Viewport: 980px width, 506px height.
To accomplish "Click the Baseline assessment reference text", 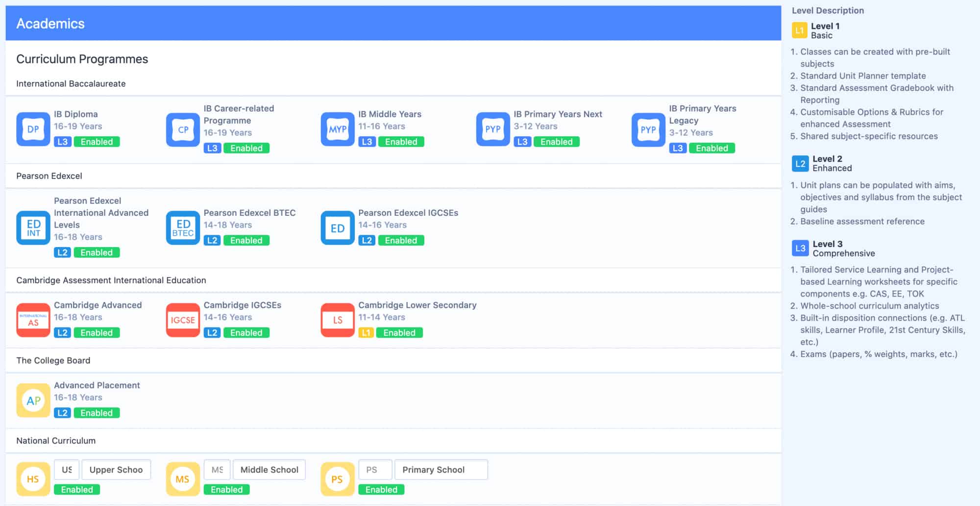I will tap(862, 222).
